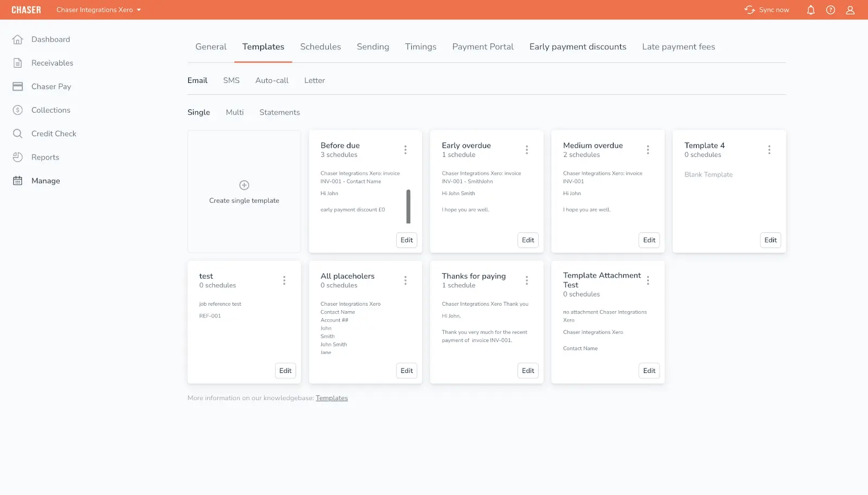
Task: Open Credit Check from the sidebar
Action: (18, 133)
